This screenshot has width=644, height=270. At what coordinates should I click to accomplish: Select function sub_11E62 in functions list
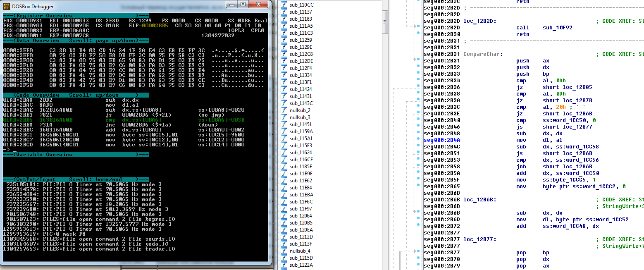click(301, 180)
